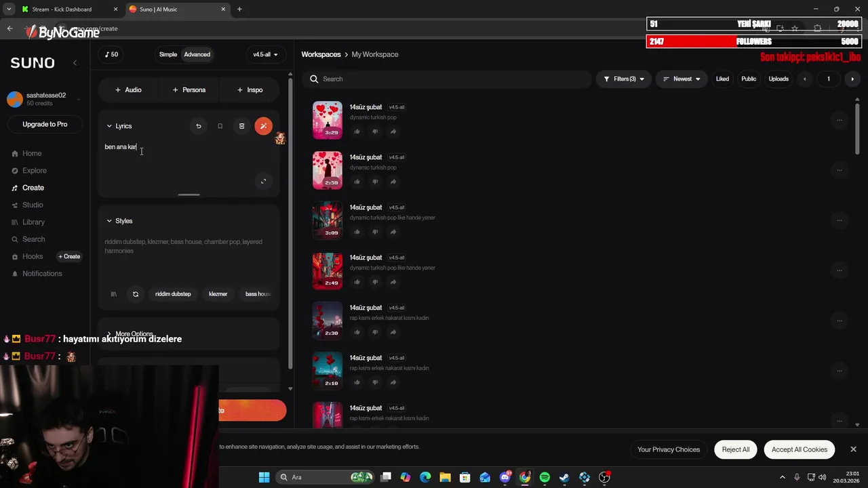Open Spotify from the taskbar
The width and height of the screenshot is (868, 488).
545,477
